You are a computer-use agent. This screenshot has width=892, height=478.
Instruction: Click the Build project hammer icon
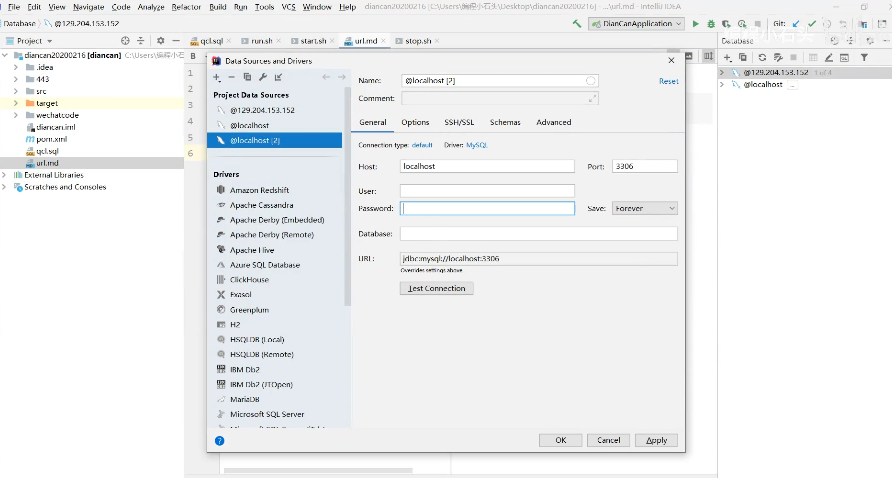577,24
